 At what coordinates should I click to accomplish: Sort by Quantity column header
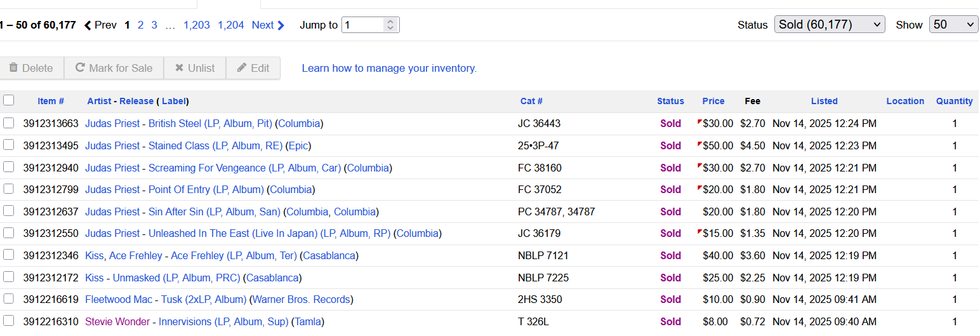pyautogui.click(x=954, y=101)
